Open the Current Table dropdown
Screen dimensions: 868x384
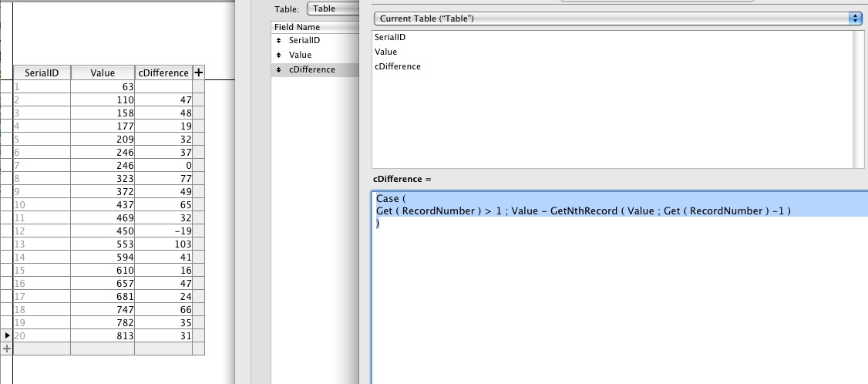coord(618,19)
